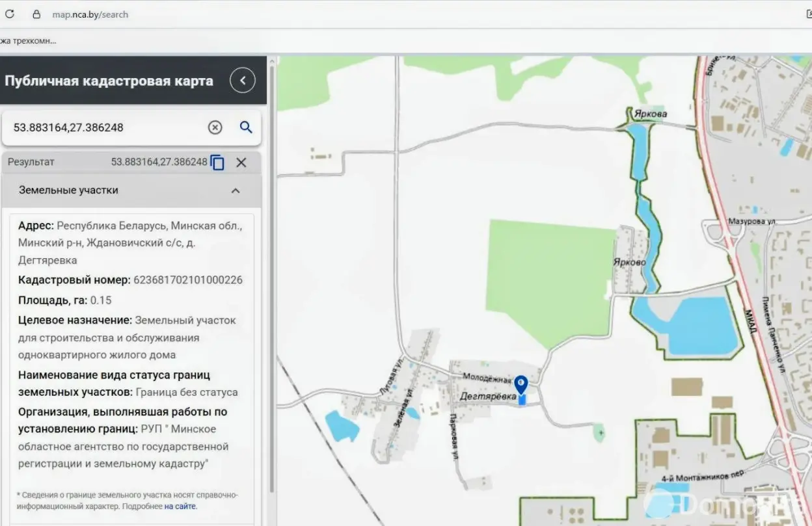Click the Результат header label

(31, 162)
